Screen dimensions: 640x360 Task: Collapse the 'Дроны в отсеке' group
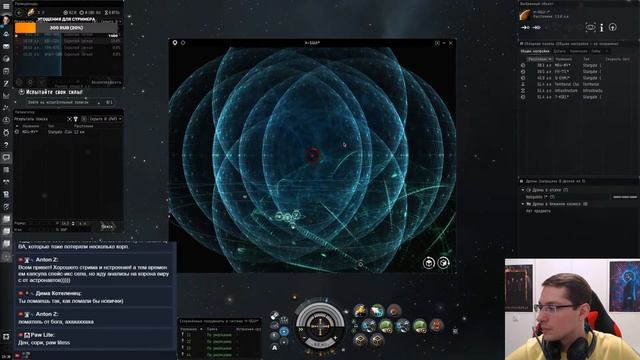[523, 190]
